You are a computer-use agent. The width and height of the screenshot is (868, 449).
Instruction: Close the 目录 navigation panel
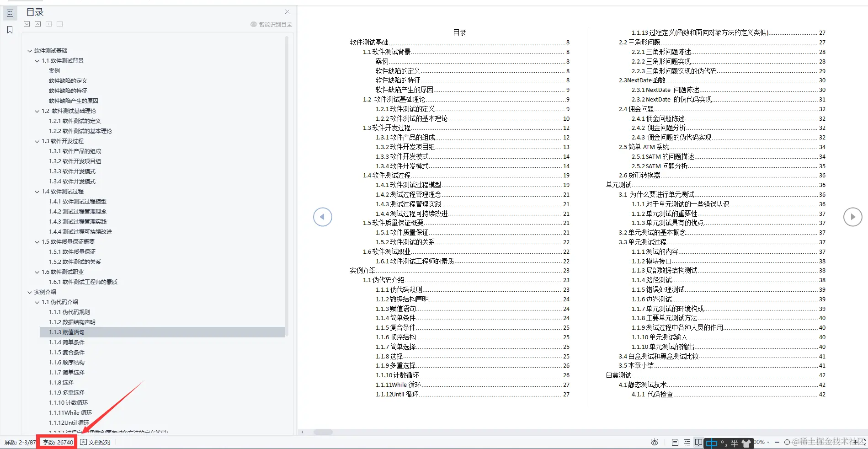287,12
